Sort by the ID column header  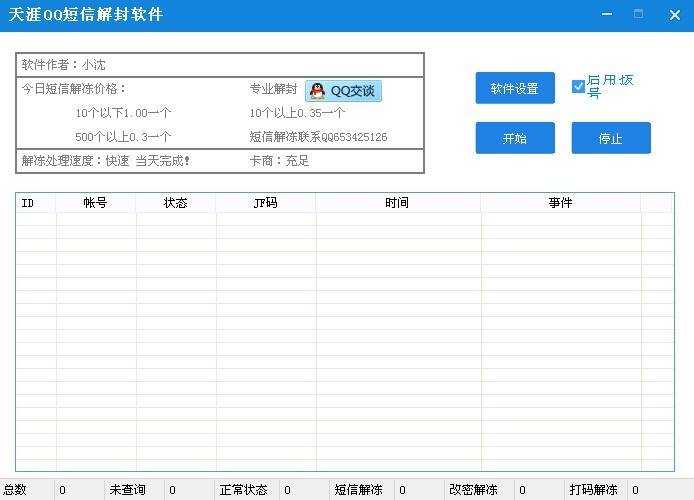(36, 203)
